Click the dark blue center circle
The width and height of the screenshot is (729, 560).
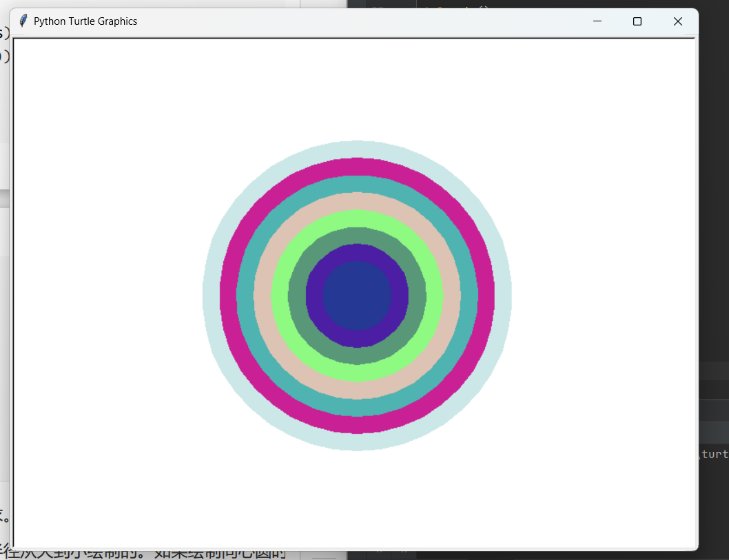pyautogui.click(x=357, y=295)
